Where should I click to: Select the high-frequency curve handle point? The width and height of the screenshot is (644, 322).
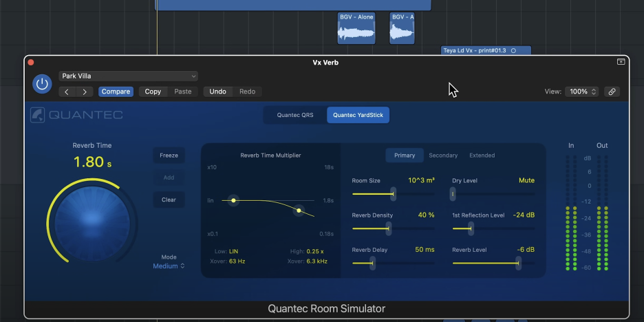299,211
